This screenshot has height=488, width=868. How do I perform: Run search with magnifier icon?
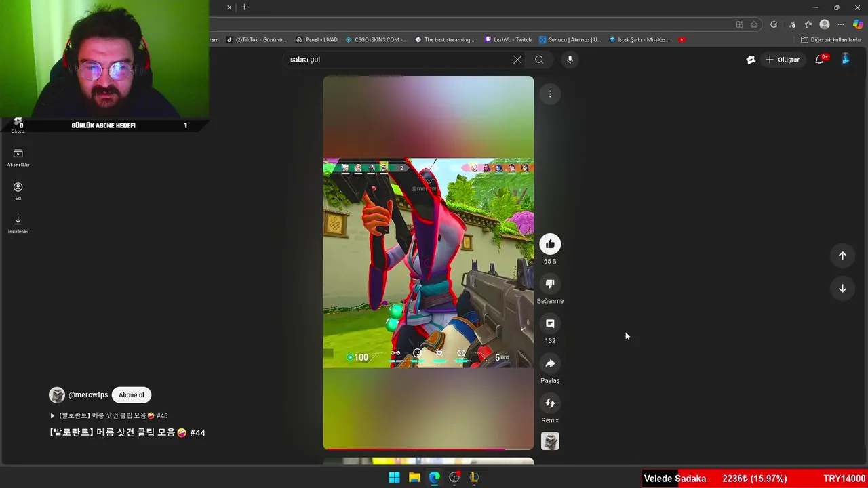tap(539, 60)
